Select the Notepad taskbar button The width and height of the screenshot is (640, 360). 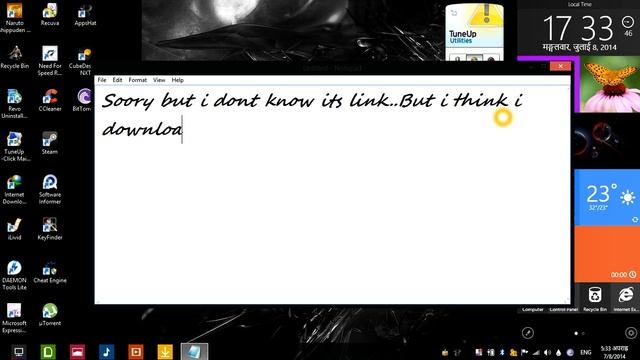pos(194,351)
